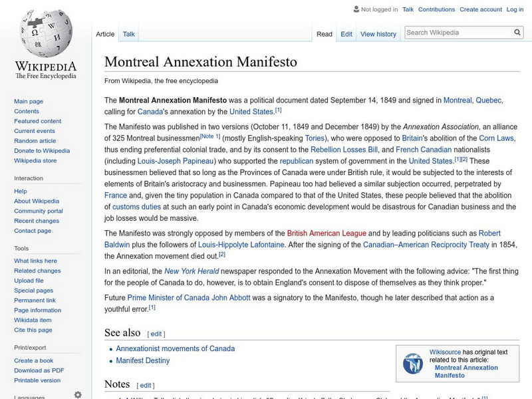
Task: Select the Edit tab
Action: [346, 33]
